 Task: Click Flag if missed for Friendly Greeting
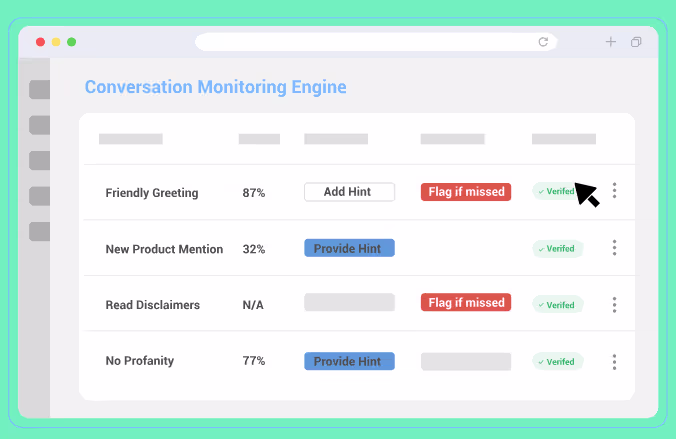click(466, 192)
